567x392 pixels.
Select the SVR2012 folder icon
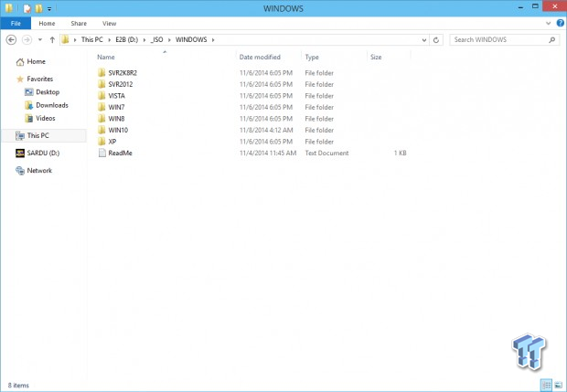point(102,84)
